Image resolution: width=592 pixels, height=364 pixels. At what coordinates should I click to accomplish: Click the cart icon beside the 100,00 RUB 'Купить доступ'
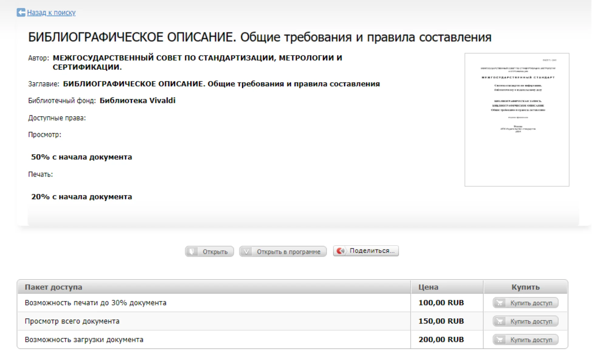coord(500,303)
